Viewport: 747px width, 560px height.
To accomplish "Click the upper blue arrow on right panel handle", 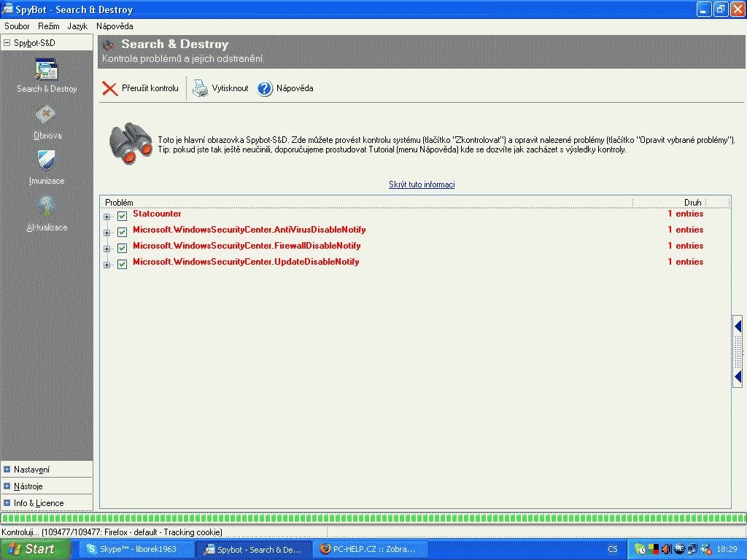I will click(x=738, y=327).
